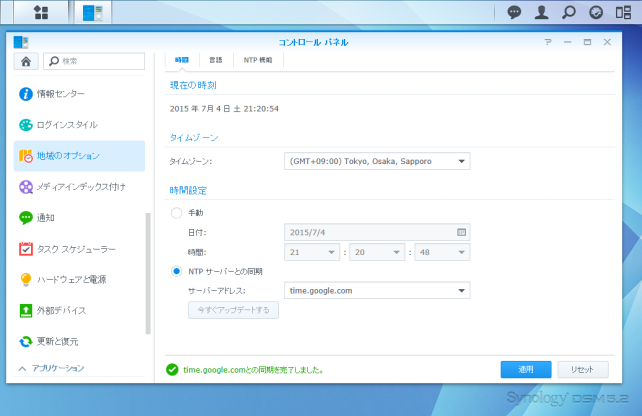Open help question mark in title bar
642x416 pixels.
(x=548, y=42)
